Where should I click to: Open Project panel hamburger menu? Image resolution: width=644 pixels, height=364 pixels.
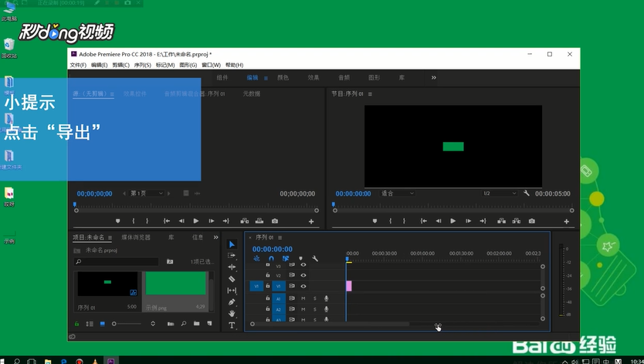pos(110,237)
